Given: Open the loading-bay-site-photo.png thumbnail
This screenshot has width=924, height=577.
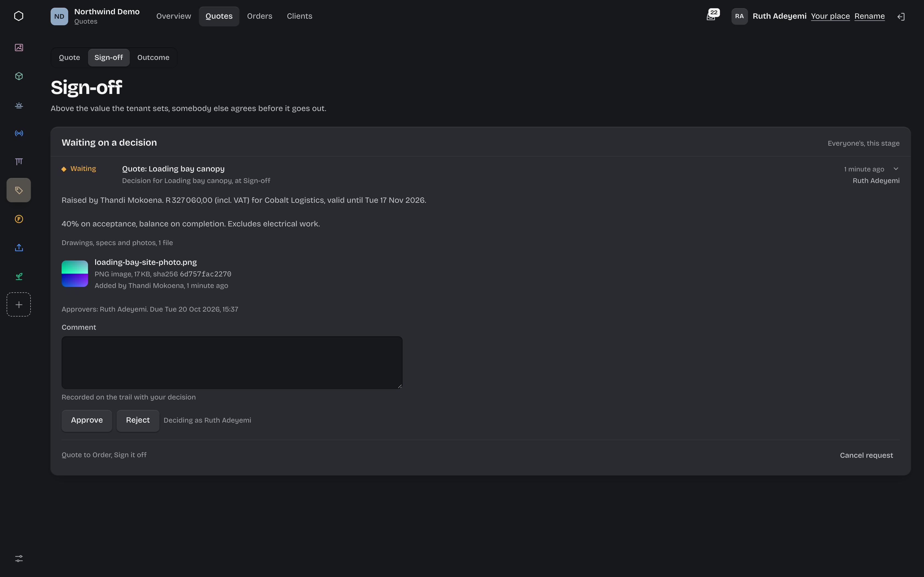Looking at the screenshot, I should pos(75,274).
